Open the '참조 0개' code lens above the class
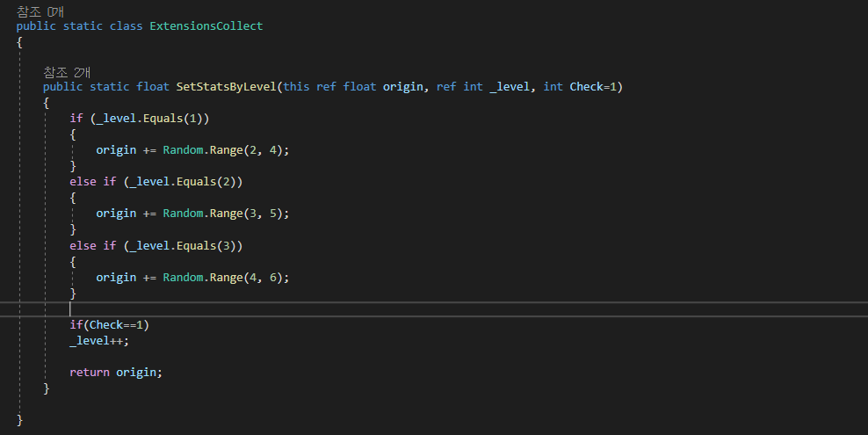 pyautogui.click(x=40, y=11)
